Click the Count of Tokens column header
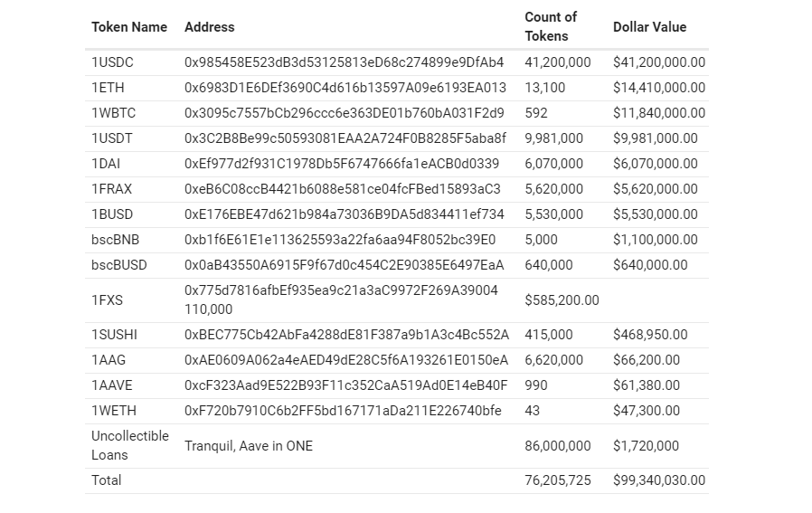This screenshot has width=812, height=513. [551, 27]
